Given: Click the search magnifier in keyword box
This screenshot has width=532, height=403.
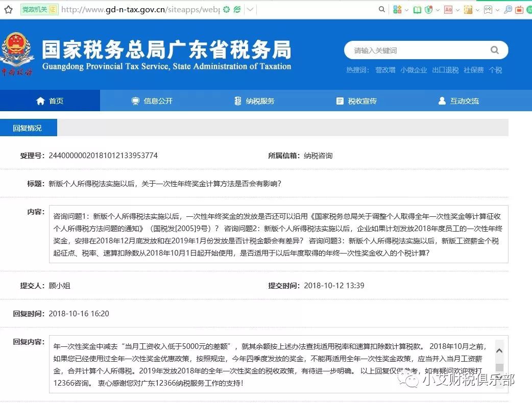Looking at the screenshot, I should (495, 50).
